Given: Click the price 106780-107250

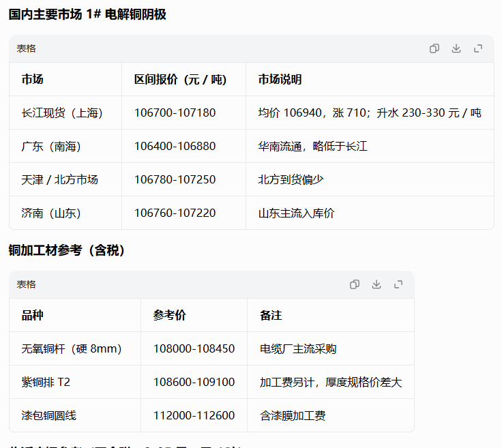Looking at the screenshot, I should [x=175, y=179].
